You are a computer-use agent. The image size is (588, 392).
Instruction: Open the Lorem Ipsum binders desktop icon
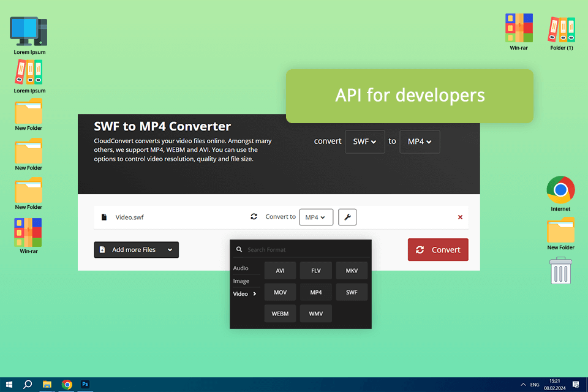(x=29, y=77)
